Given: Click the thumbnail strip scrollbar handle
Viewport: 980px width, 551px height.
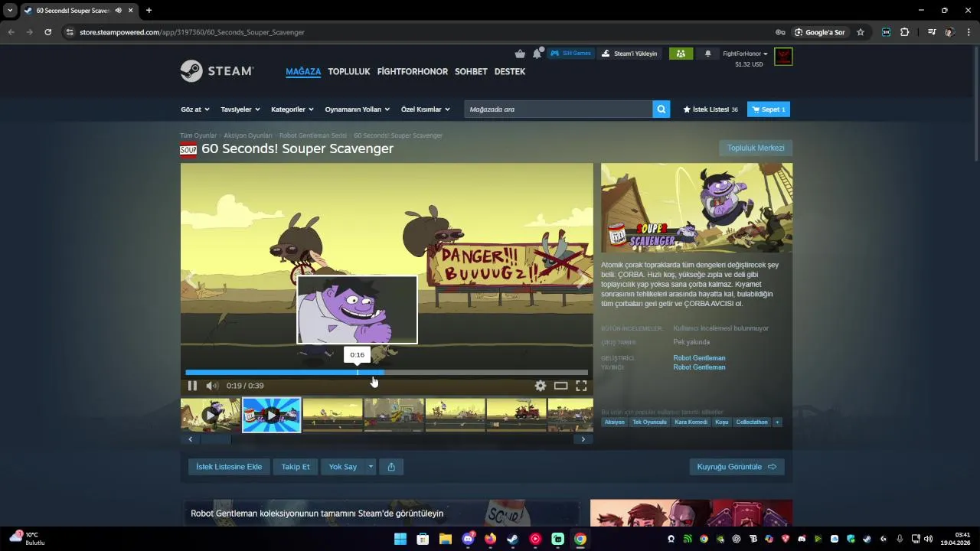Looking at the screenshot, I should click(216, 439).
